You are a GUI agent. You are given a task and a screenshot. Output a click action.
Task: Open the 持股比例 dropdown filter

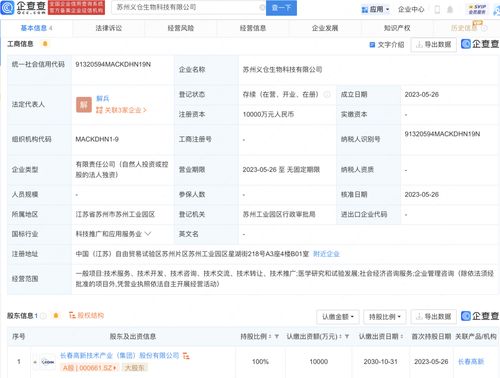pyautogui.click(x=385, y=317)
